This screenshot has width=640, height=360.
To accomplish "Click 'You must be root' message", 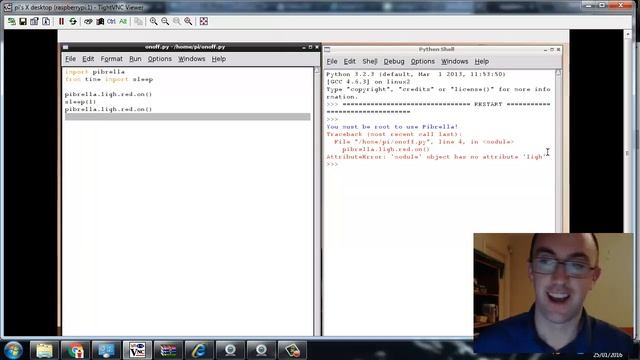I will tap(392, 127).
